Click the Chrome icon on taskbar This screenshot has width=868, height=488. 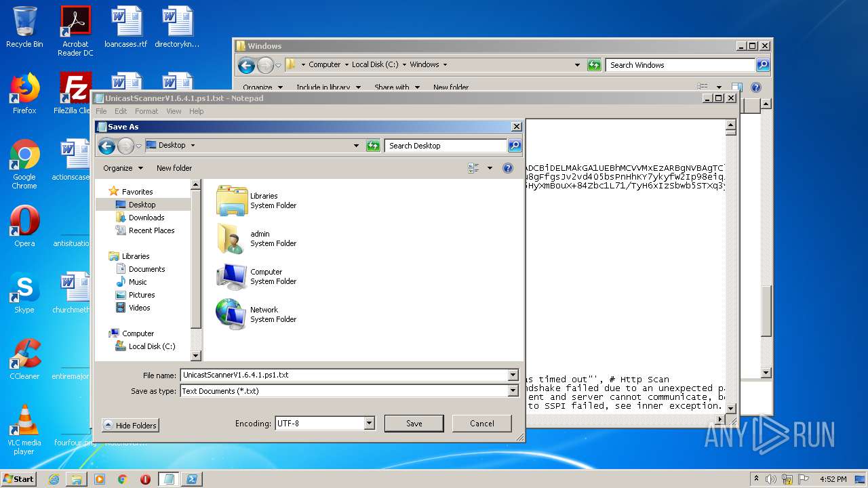click(123, 479)
